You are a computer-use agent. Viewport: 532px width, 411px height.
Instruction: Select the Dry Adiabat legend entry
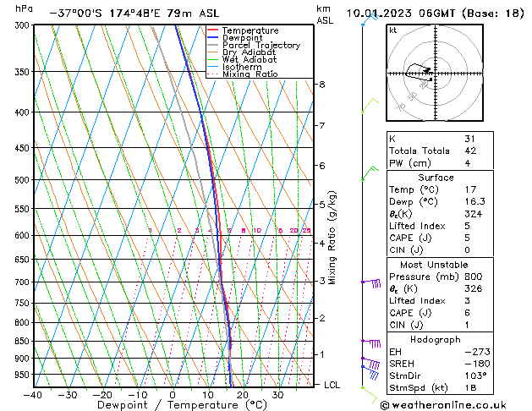(x=250, y=52)
